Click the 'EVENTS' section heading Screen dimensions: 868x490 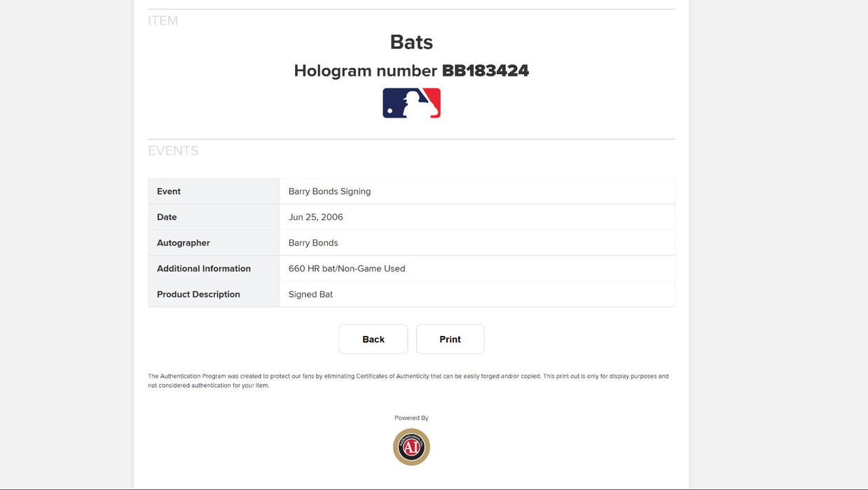click(x=173, y=150)
